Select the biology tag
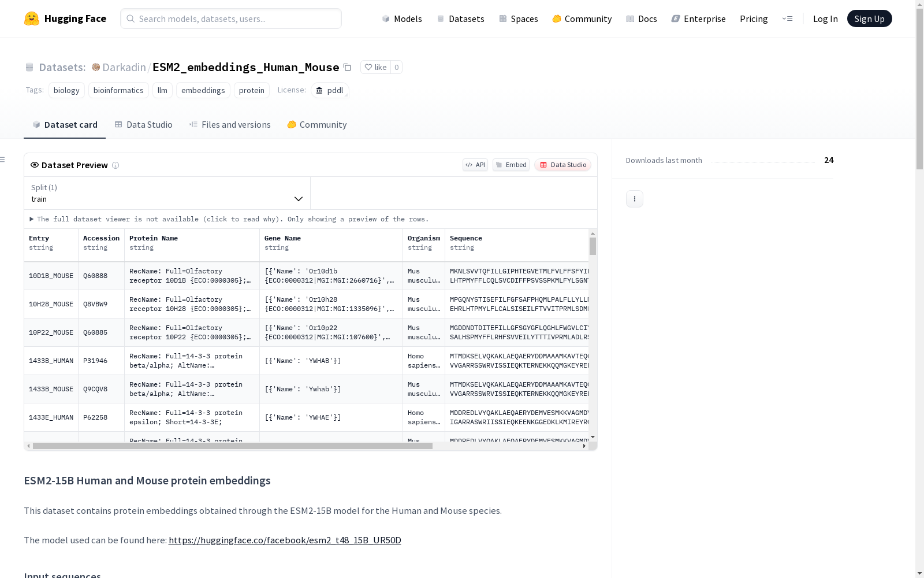The image size is (924, 578). pos(66,90)
